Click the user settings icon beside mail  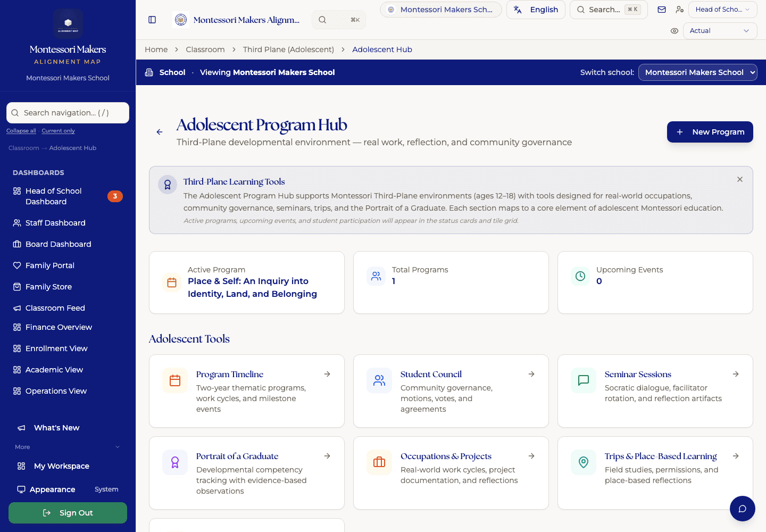pyautogui.click(x=679, y=10)
